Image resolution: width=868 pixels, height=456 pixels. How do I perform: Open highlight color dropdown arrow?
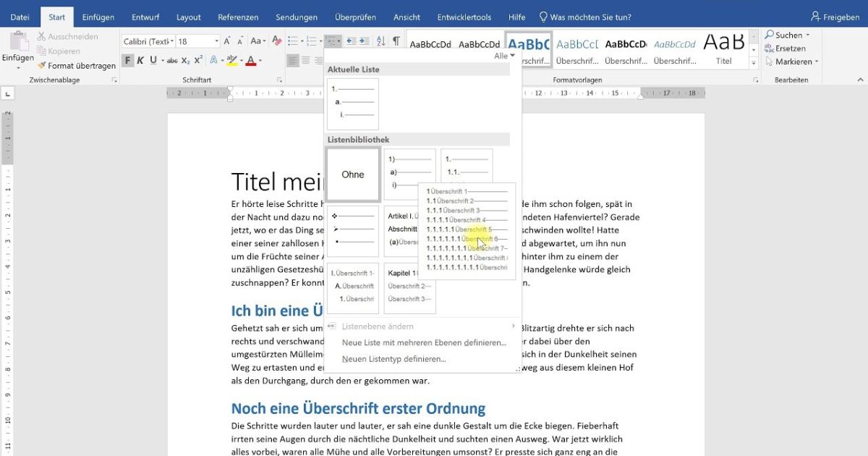(x=240, y=61)
